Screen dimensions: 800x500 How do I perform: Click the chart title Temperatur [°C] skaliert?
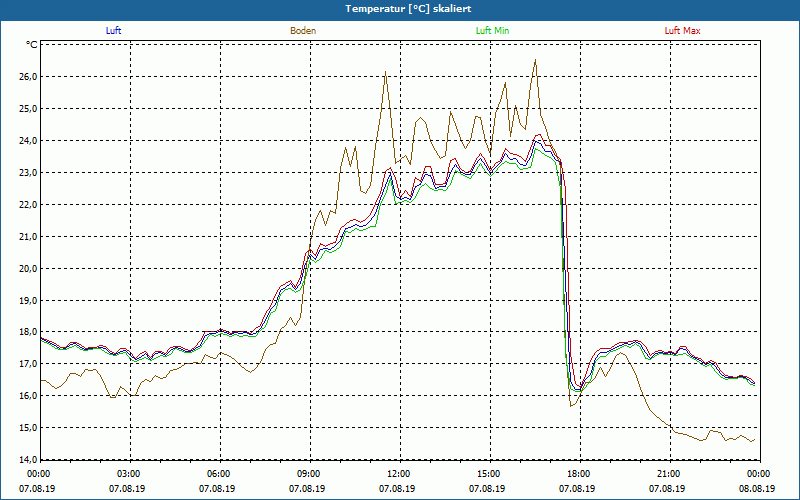(x=408, y=9)
